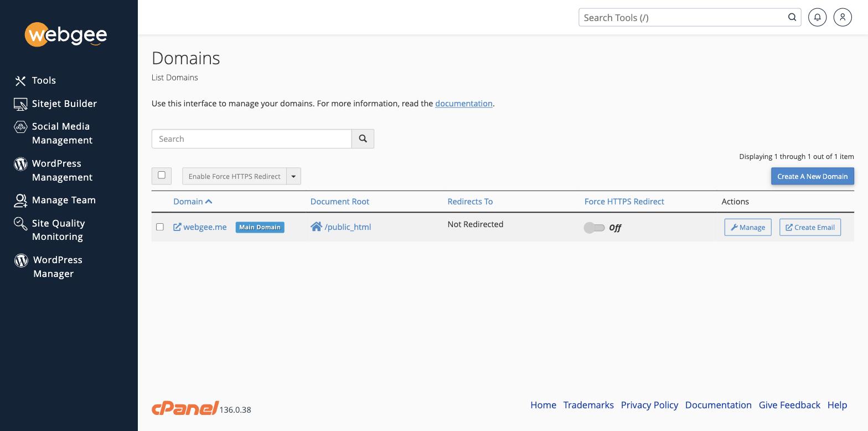The image size is (868, 431).
Task: Click the Sitejet Builder monitor icon
Action: tap(20, 104)
